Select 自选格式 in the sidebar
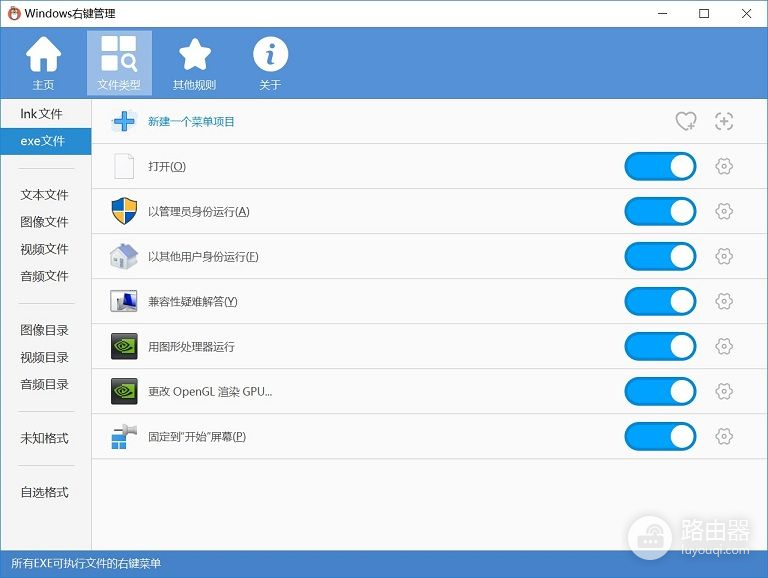Viewport: 768px width, 578px height. tap(46, 492)
